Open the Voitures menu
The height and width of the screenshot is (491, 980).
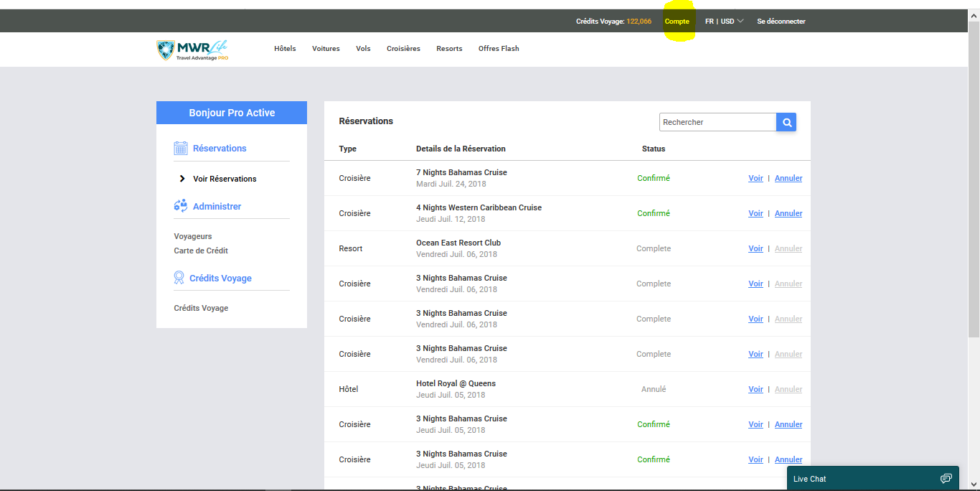coord(326,49)
